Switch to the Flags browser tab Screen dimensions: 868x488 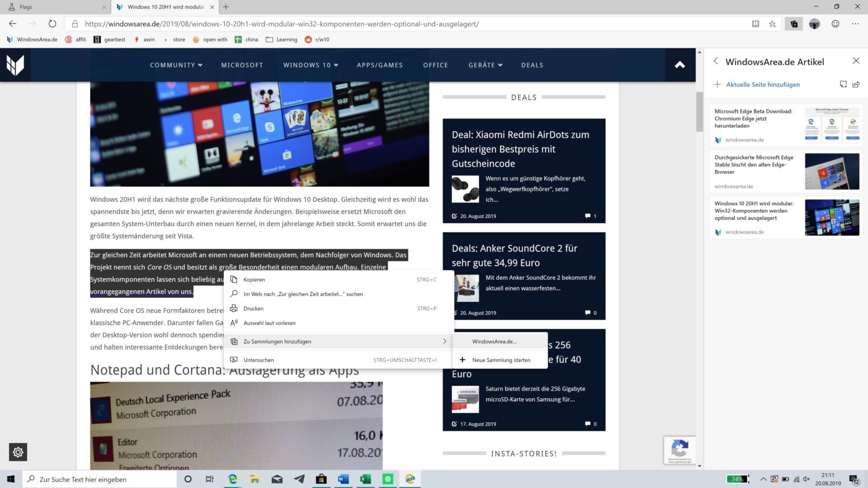click(52, 7)
